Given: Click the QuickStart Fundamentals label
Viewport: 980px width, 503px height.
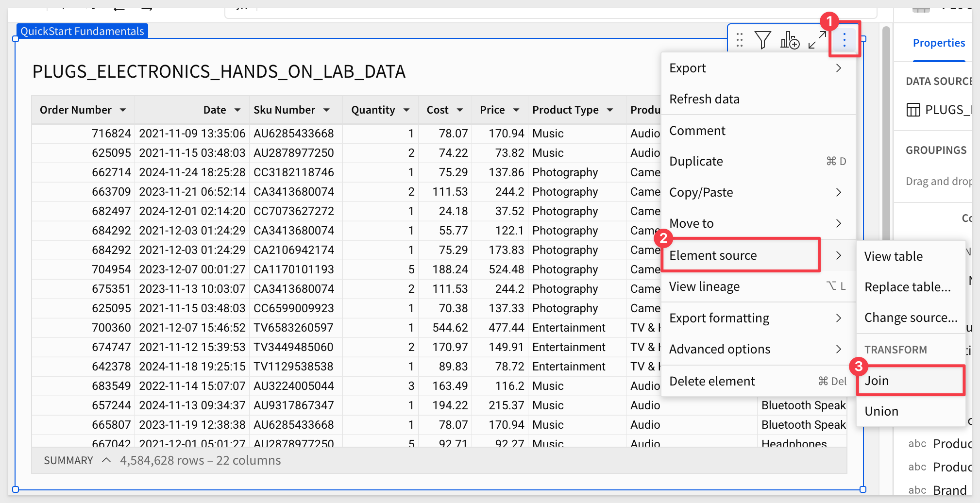Looking at the screenshot, I should click(82, 32).
